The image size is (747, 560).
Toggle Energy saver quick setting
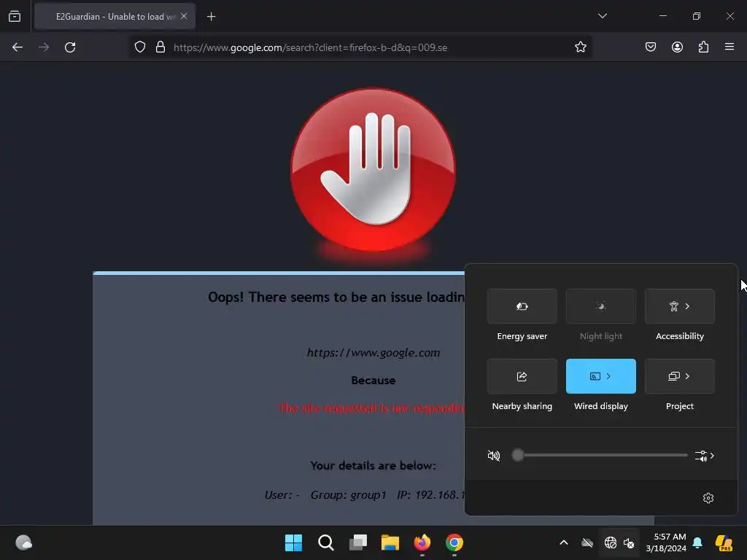pyautogui.click(x=522, y=306)
